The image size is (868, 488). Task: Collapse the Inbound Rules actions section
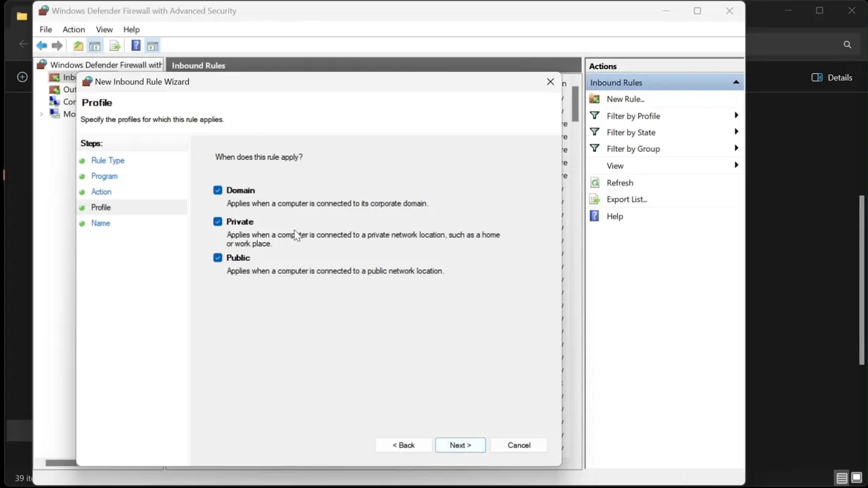pos(736,83)
